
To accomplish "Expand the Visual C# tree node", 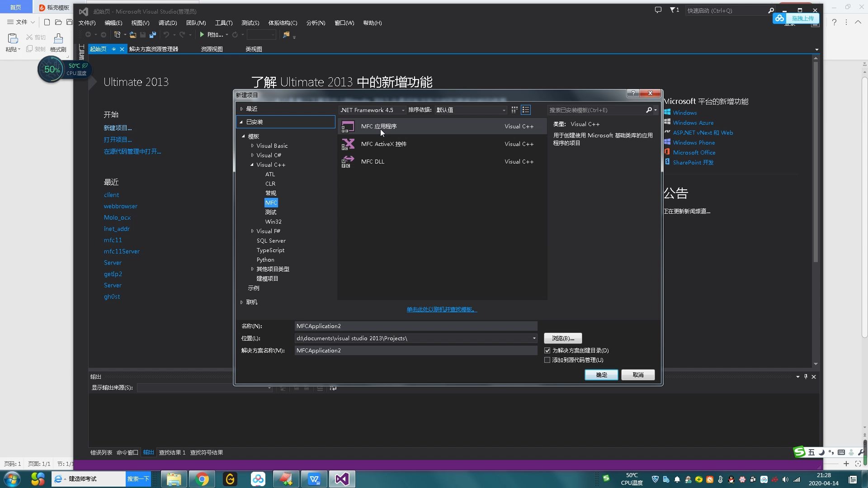I will click(252, 155).
